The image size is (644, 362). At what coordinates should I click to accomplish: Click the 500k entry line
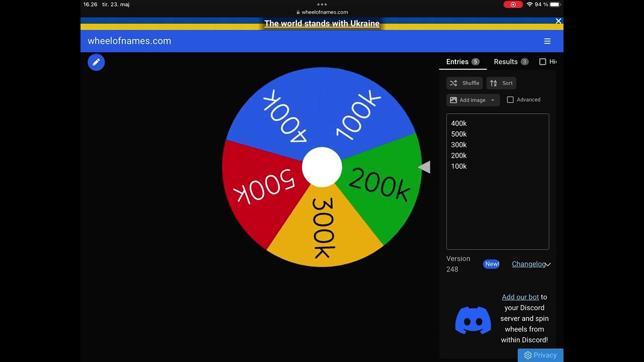click(459, 134)
